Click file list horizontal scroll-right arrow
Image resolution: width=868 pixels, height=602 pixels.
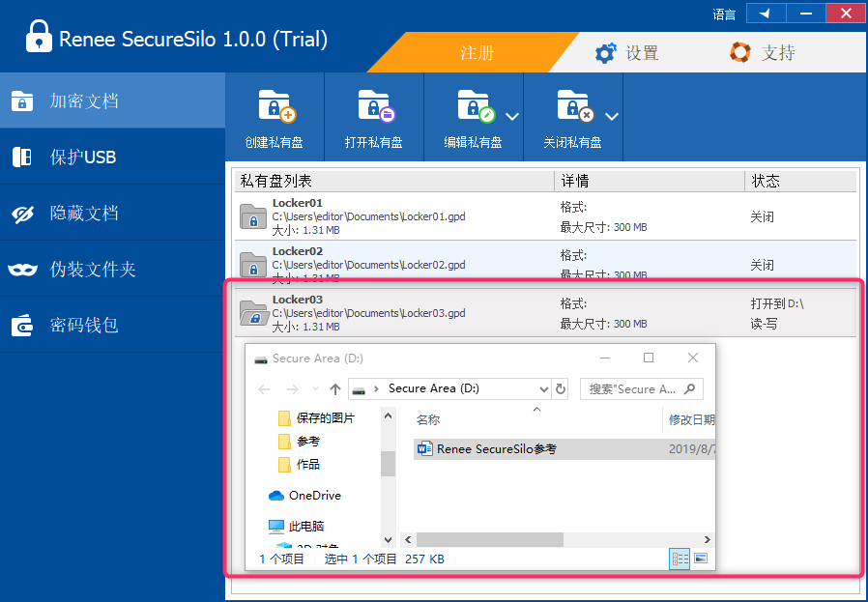pyautogui.click(x=707, y=539)
